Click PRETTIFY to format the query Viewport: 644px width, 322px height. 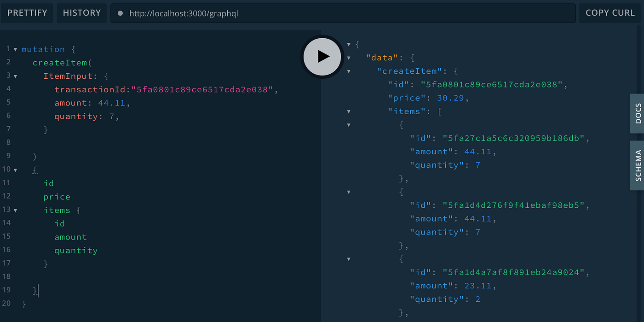(x=27, y=13)
